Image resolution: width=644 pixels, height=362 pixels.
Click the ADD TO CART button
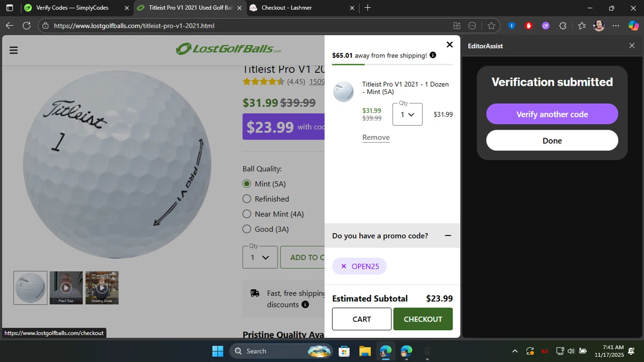click(302, 257)
